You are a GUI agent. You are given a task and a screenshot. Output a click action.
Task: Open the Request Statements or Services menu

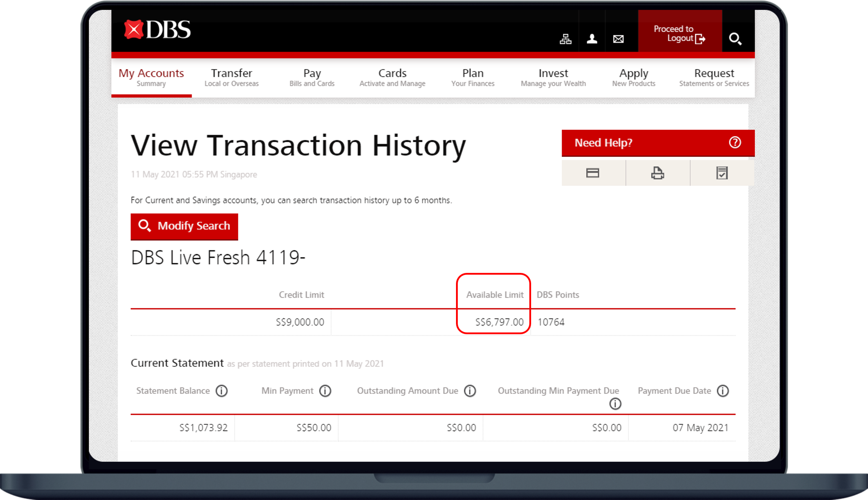pyautogui.click(x=714, y=77)
